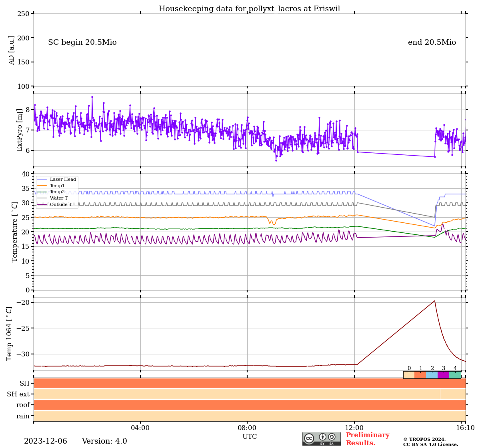This screenshot has height=448, width=480.
Task: Click the status color swatch for 1
Action: [420, 375]
